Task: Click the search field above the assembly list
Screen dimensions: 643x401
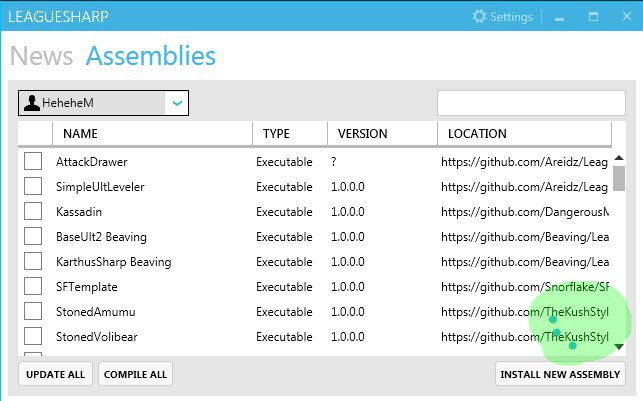Action: click(531, 103)
